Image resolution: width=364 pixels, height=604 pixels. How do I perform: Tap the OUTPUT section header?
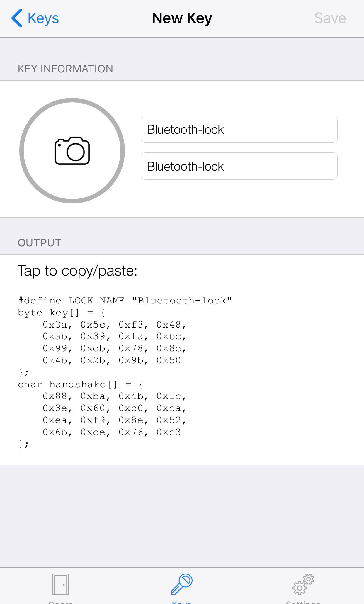pos(40,243)
